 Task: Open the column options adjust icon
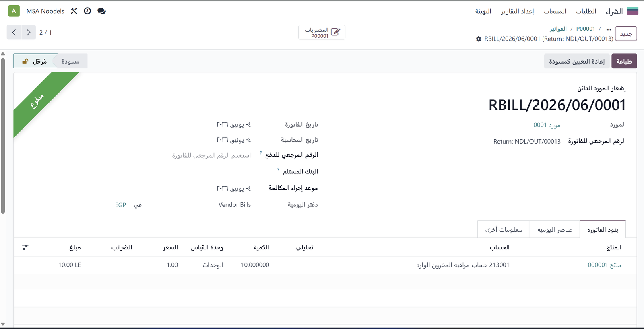point(25,247)
